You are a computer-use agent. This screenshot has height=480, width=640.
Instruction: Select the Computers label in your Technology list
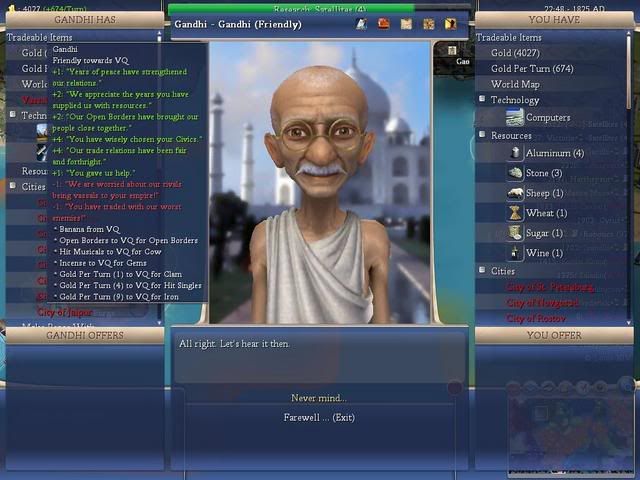[548, 118]
